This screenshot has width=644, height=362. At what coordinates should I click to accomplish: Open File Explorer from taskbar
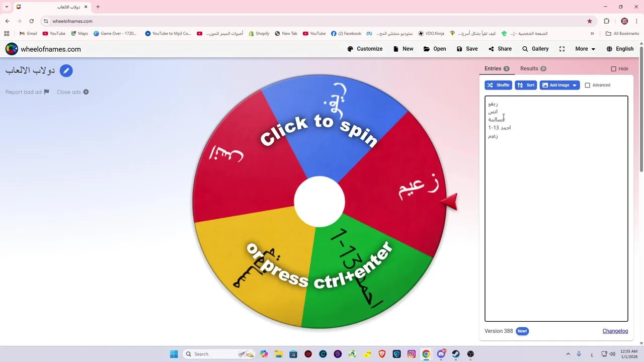point(279,354)
